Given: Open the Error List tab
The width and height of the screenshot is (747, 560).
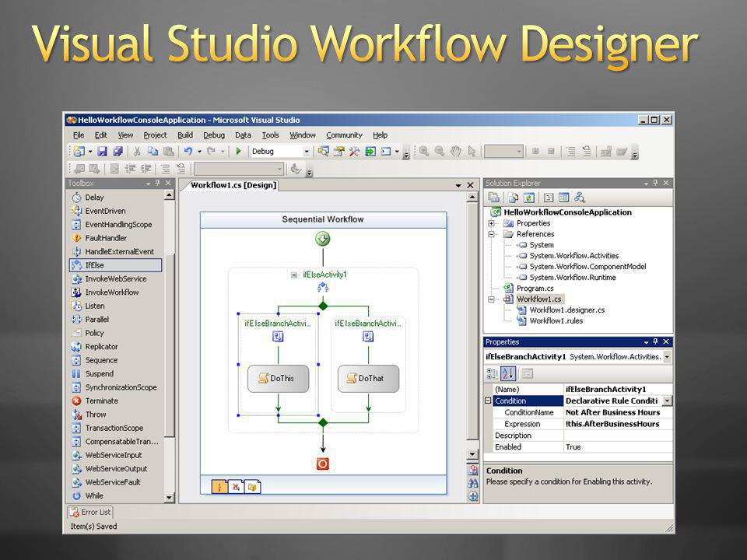Looking at the screenshot, I should [90, 513].
